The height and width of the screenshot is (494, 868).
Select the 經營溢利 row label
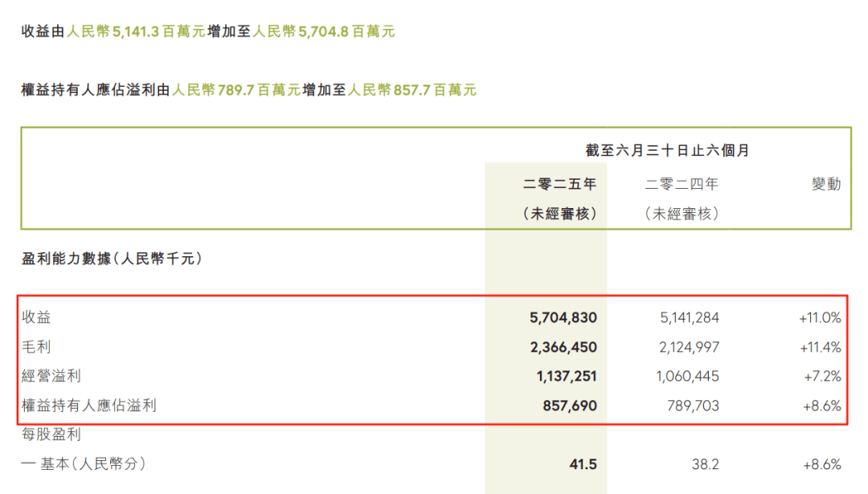point(51,376)
